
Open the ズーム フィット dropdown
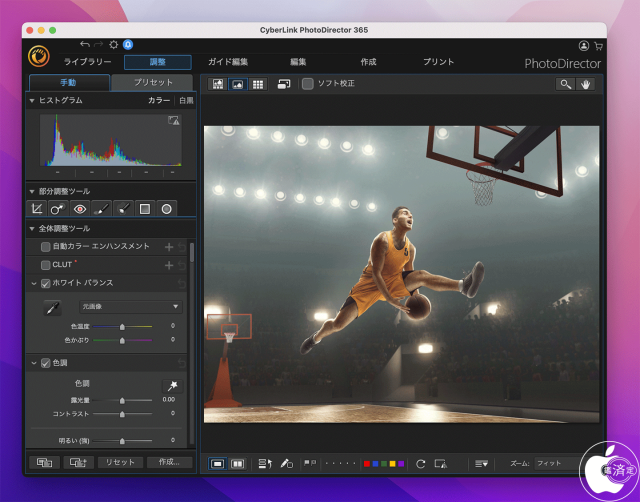click(x=557, y=464)
